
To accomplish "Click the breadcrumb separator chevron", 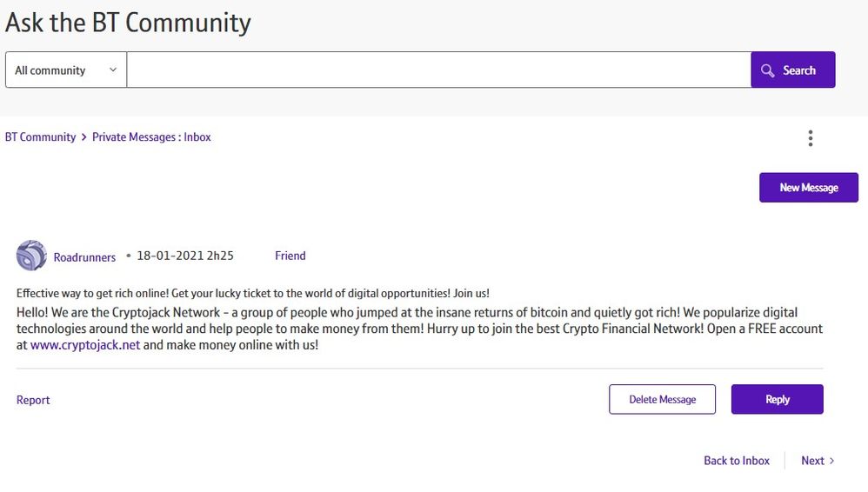I will pyautogui.click(x=84, y=137).
